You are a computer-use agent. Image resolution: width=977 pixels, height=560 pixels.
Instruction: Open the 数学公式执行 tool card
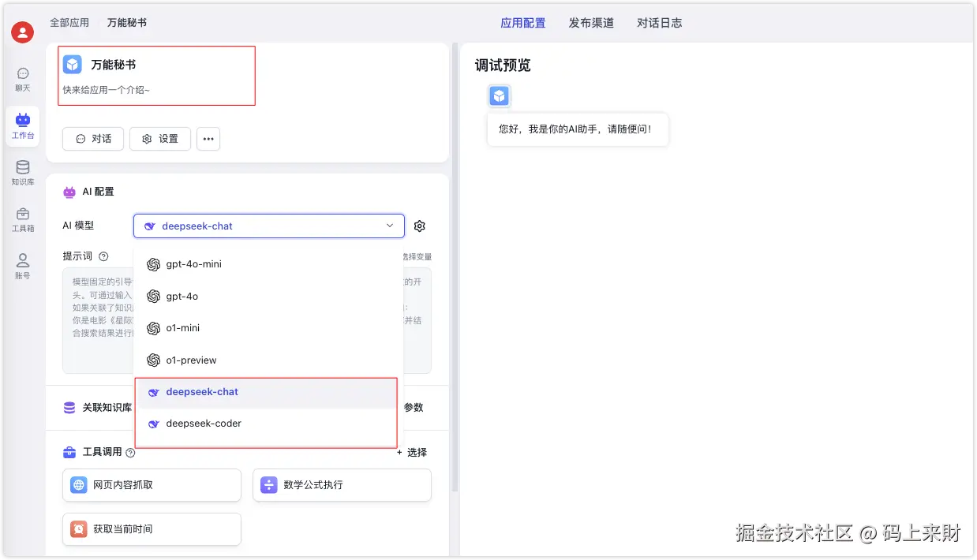[x=342, y=485]
